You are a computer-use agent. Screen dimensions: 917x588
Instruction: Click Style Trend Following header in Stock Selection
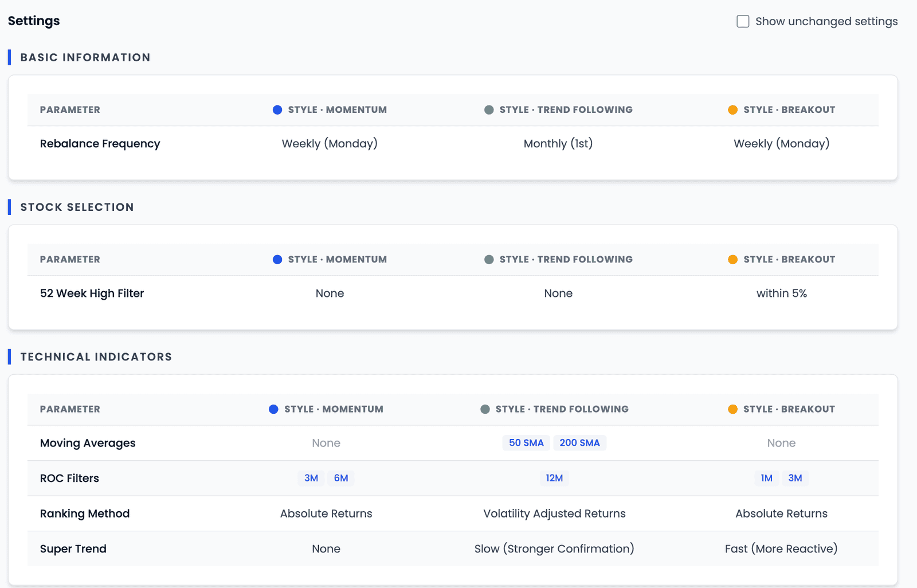pyautogui.click(x=566, y=260)
